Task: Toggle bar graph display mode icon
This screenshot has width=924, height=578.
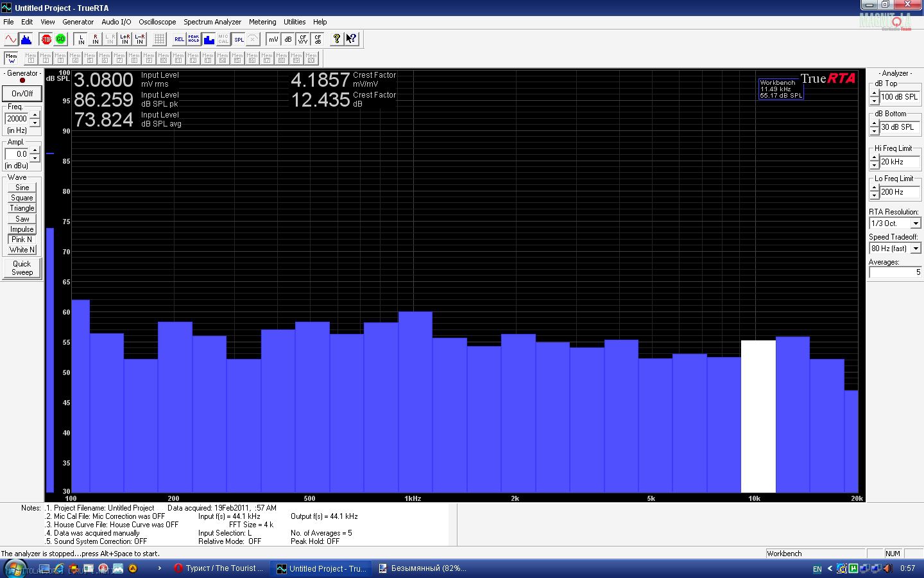Action: [209, 39]
